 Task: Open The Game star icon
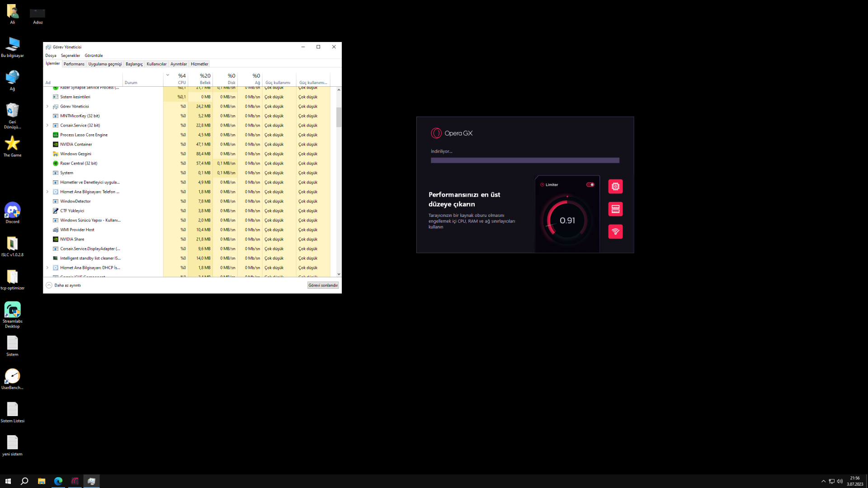[x=12, y=144]
